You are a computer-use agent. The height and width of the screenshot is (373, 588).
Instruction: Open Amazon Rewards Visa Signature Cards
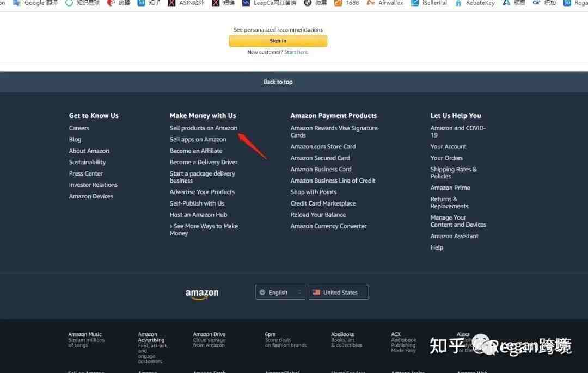pos(334,132)
